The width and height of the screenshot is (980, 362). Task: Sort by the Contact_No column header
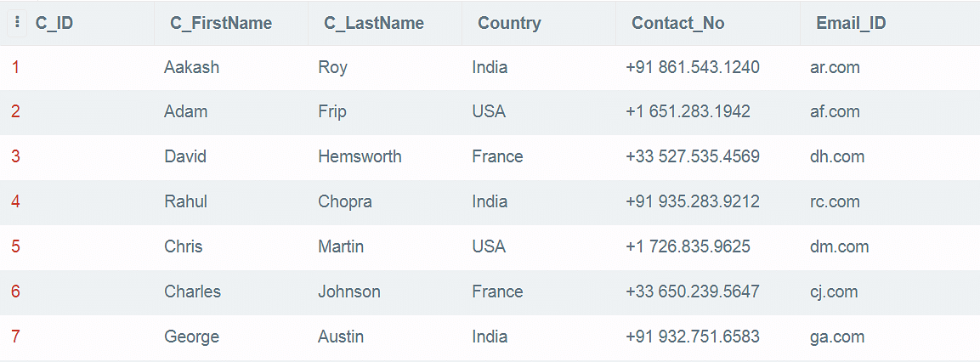(x=678, y=23)
